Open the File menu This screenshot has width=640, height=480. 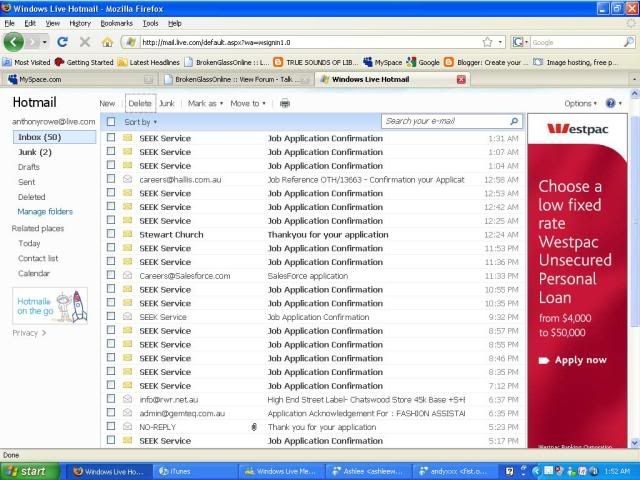(9, 23)
